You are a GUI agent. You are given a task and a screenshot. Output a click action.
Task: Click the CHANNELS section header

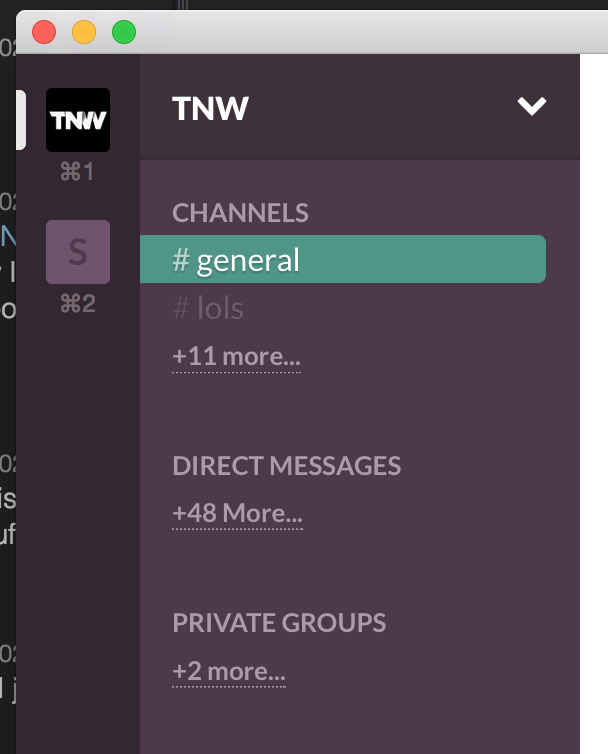241,213
